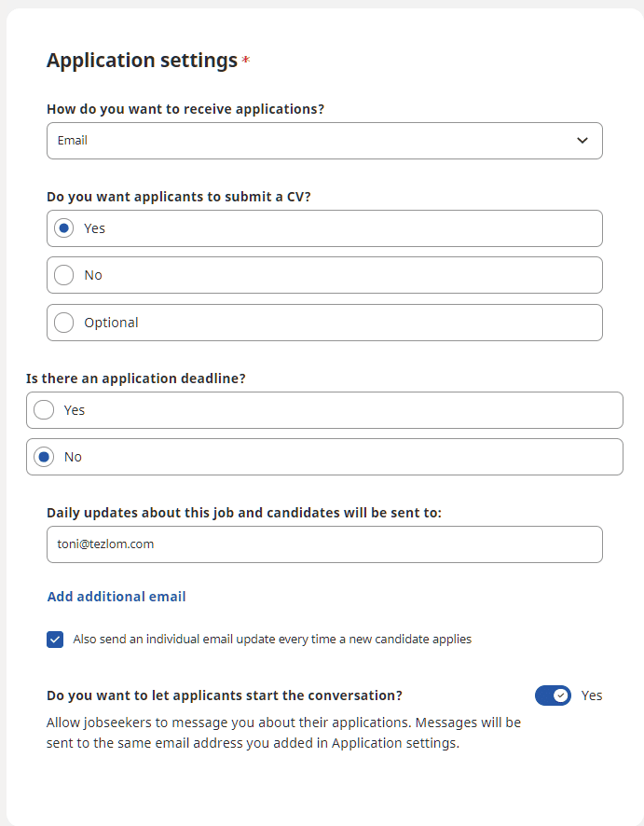Uncheck the individual email update checkbox
Viewport: 644px width, 826px height.
click(55, 640)
